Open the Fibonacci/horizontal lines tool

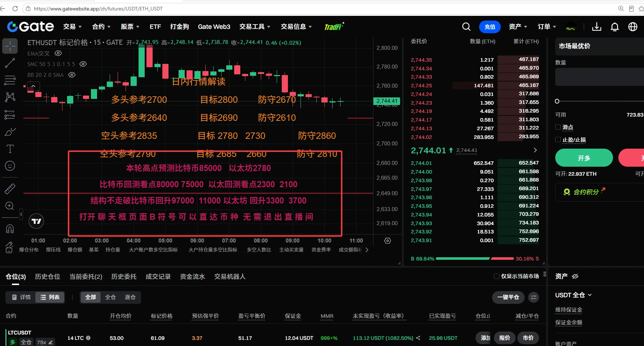pyautogui.click(x=10, y=80)
